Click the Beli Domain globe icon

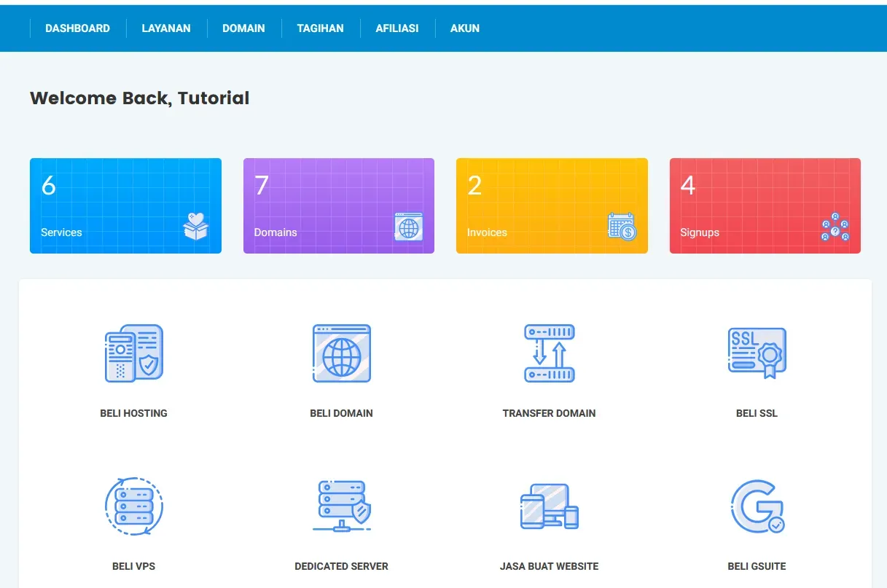pos(342,353)
